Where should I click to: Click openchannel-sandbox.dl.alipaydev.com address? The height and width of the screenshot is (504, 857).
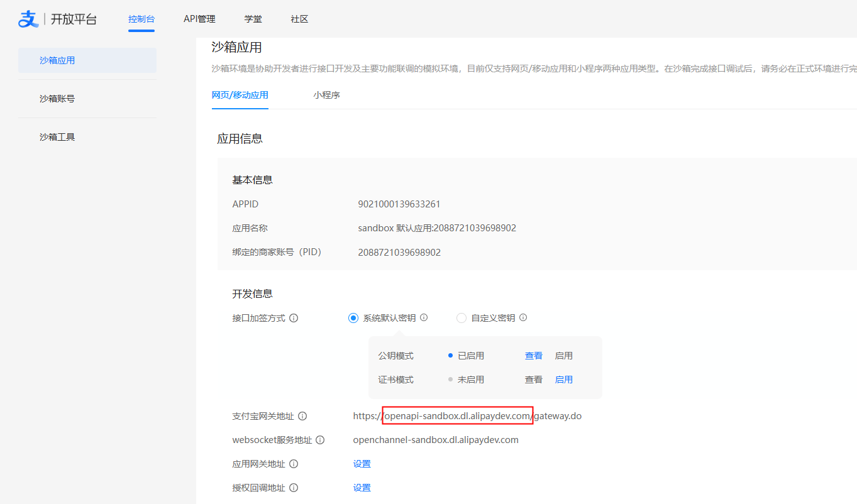[436, 440]
